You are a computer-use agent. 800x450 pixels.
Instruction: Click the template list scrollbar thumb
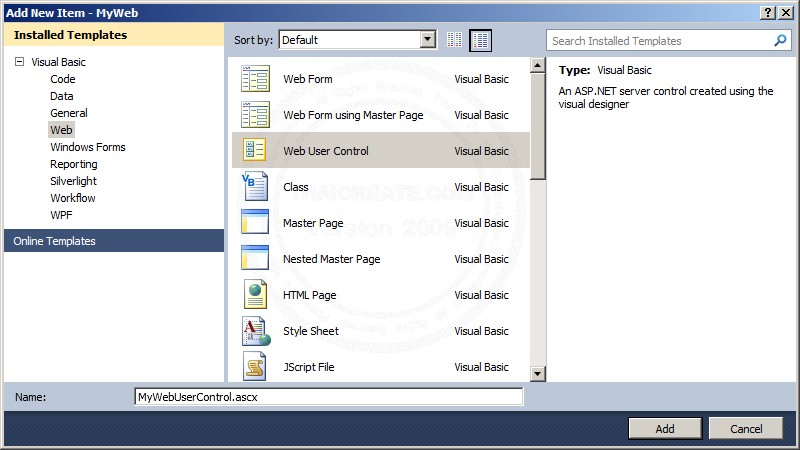(x=537, y=126)
